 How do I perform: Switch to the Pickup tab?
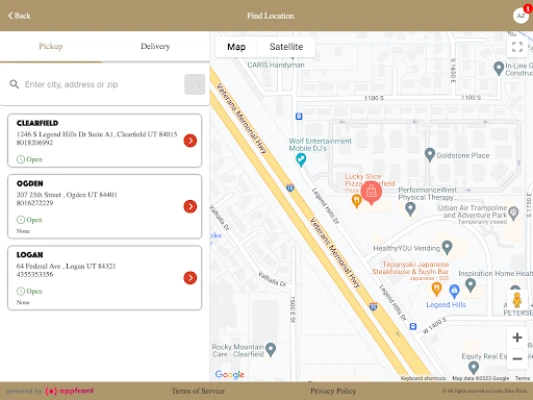click(51, 47)
